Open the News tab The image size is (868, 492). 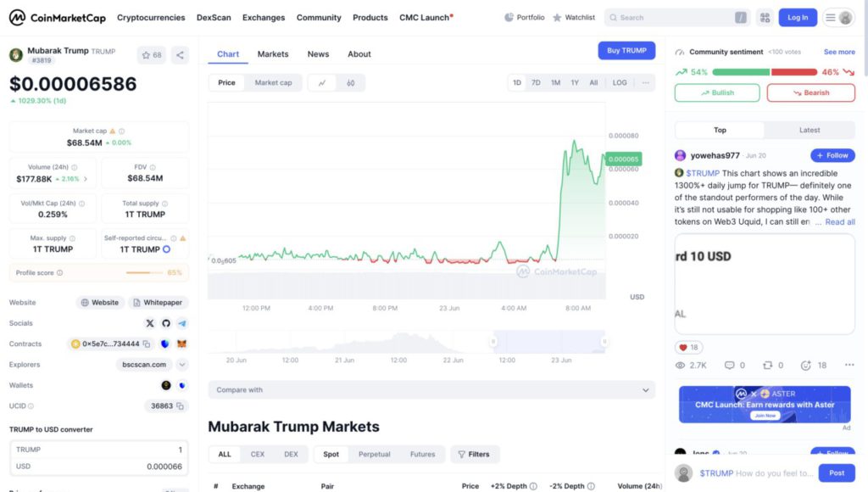[318, 54]
